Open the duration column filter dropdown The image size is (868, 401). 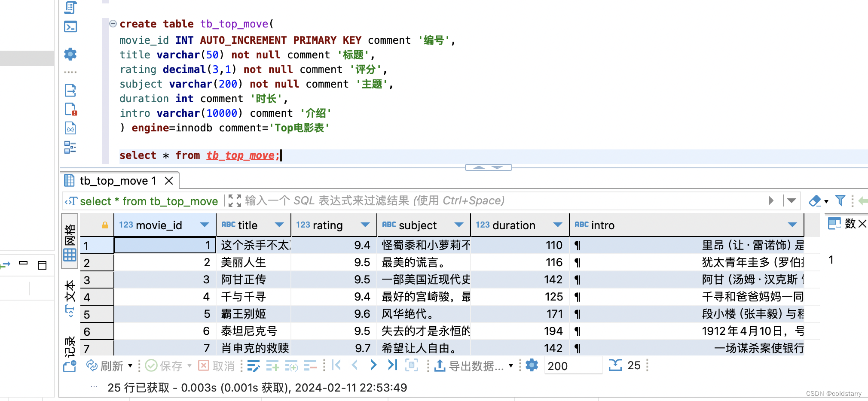coord(558,225)
